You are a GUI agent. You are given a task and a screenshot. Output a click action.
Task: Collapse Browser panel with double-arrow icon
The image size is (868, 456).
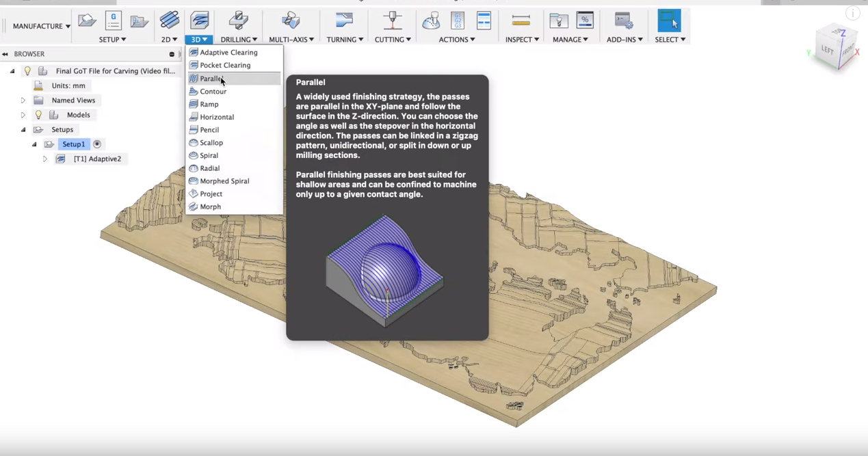[x=5, y=54]
